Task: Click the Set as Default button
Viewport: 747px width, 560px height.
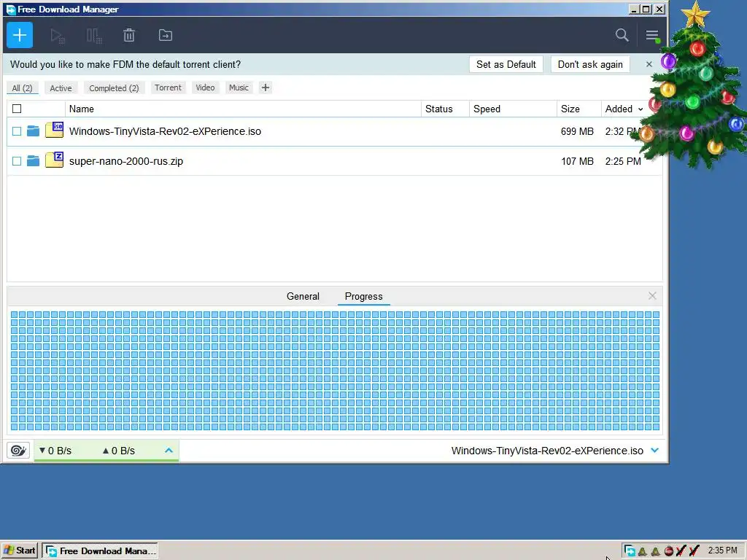Action: 506,64
